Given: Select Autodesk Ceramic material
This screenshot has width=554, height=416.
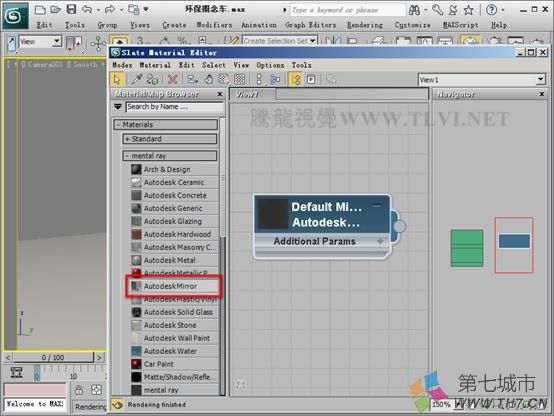Looking at the screenshot, I should point(174,182).
